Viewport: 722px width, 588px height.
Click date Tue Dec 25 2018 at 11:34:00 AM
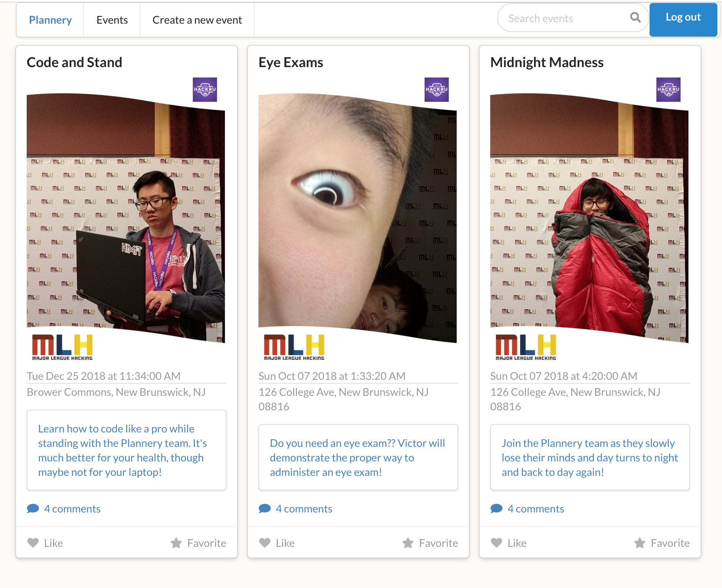(x=104, y=376)
